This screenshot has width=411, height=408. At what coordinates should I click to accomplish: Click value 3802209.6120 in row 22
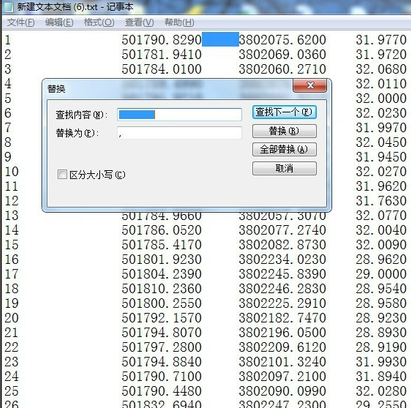[282, 347]
